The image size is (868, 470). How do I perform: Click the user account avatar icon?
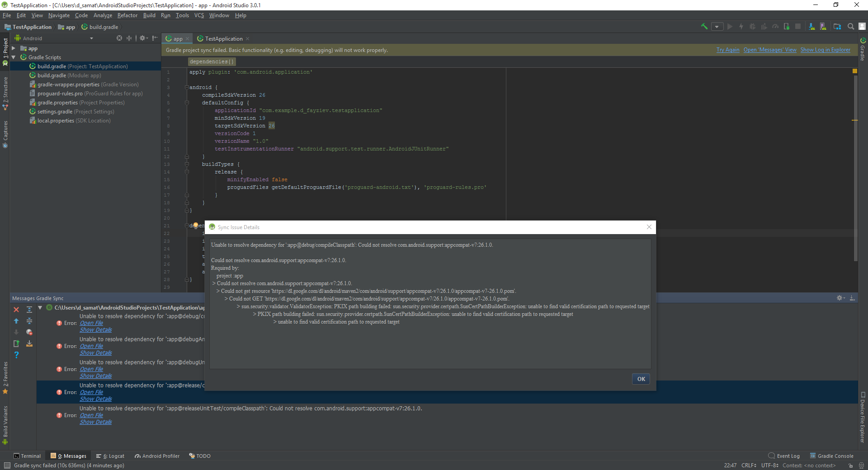click(862, 27)
